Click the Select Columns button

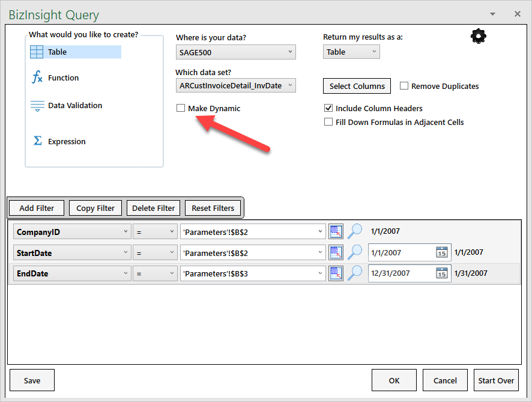(357, 87)
